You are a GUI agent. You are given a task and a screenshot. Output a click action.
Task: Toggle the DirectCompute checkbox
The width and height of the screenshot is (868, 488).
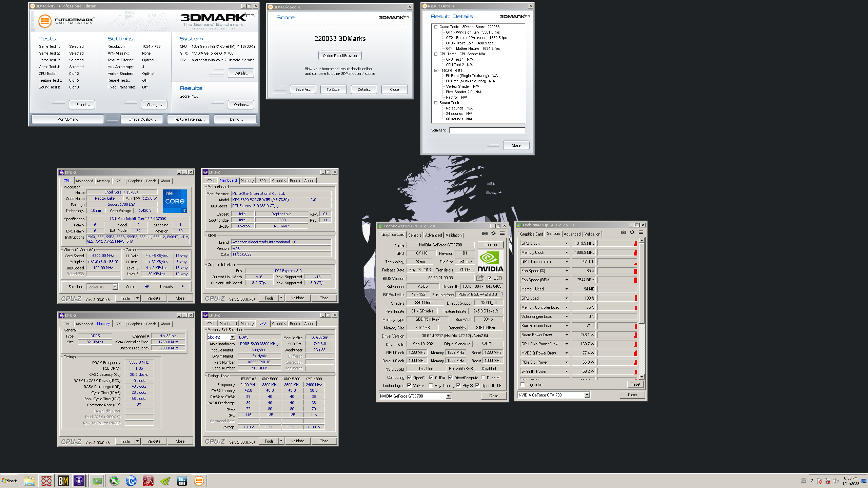(x=450, y=378)
